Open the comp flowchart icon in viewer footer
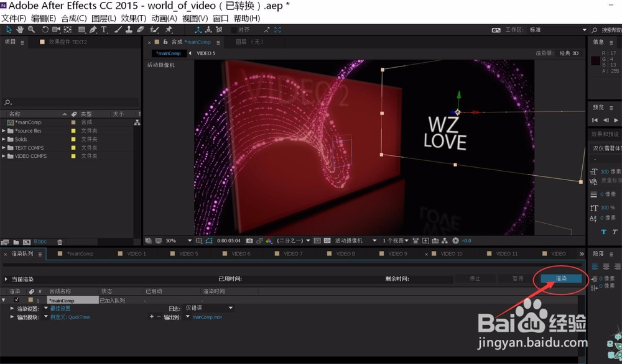The height and width of the screenshot is (364, 622). (x=445, y=240)
